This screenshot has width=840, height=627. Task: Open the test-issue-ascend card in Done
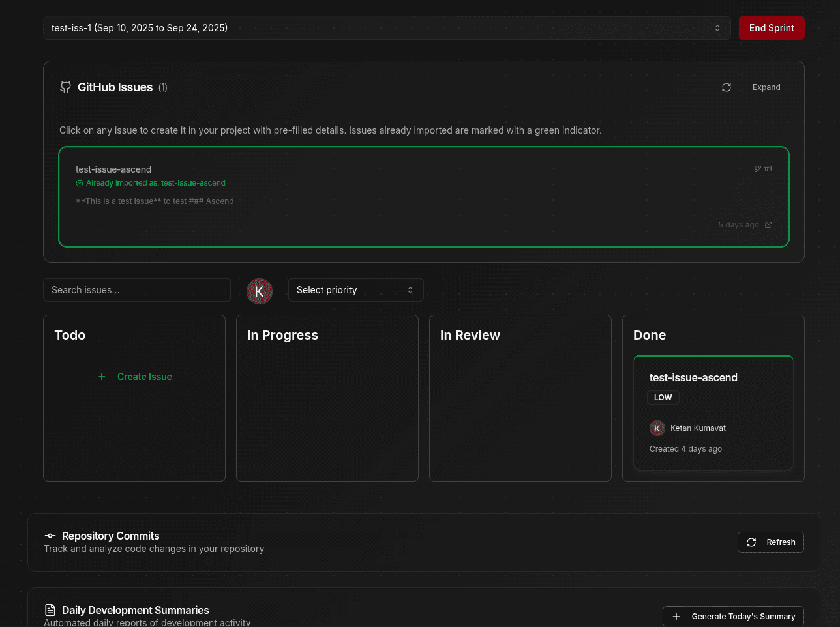click(713, 413)
